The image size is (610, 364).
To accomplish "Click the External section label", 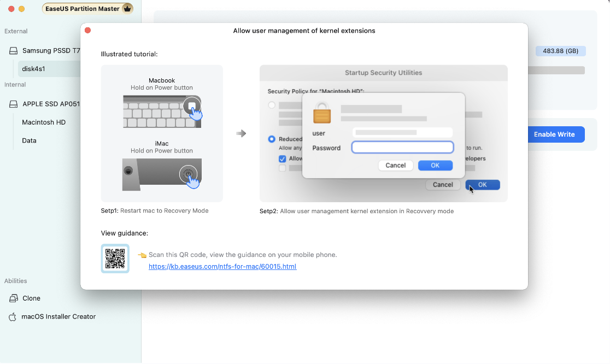I will pos(16,31).
